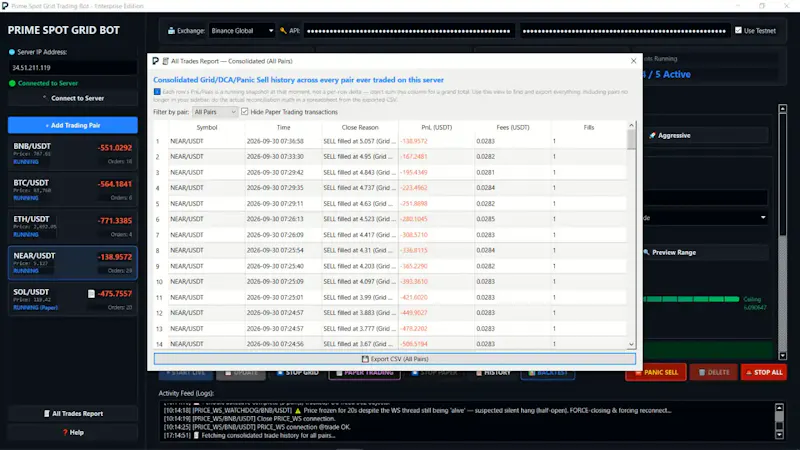Click Add Trading Pair button
Screen dimensions: 800x450
[x=72, y=125]
